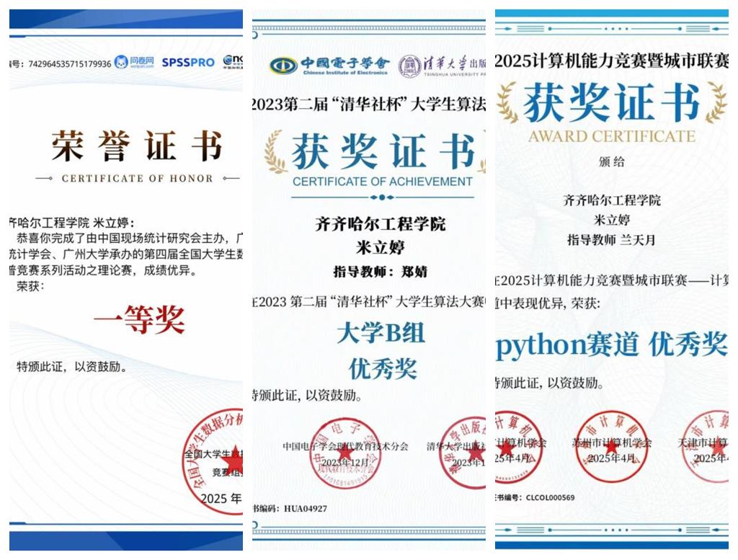
Task: Click the 指导教师 兰天月 line
Action: point(611,239)
